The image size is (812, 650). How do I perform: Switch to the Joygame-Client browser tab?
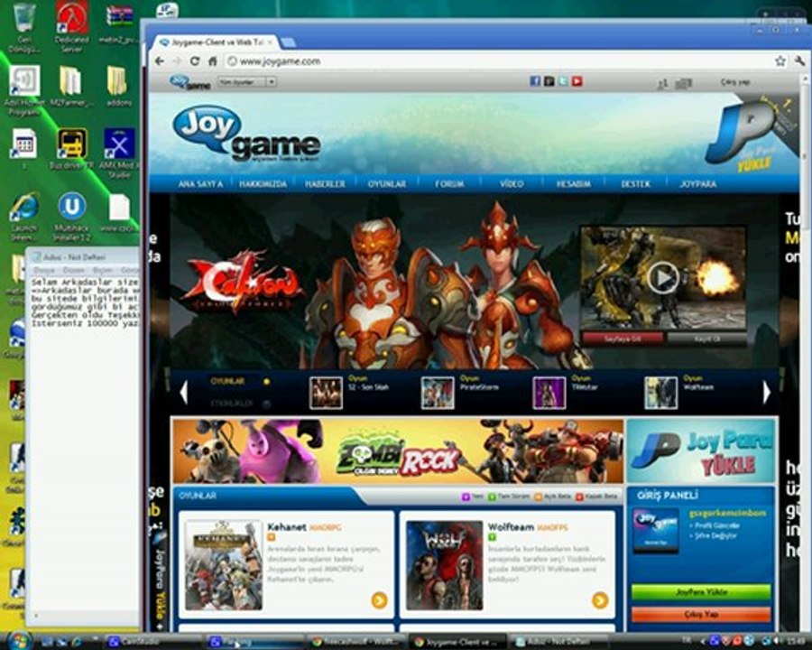(217, 42)
